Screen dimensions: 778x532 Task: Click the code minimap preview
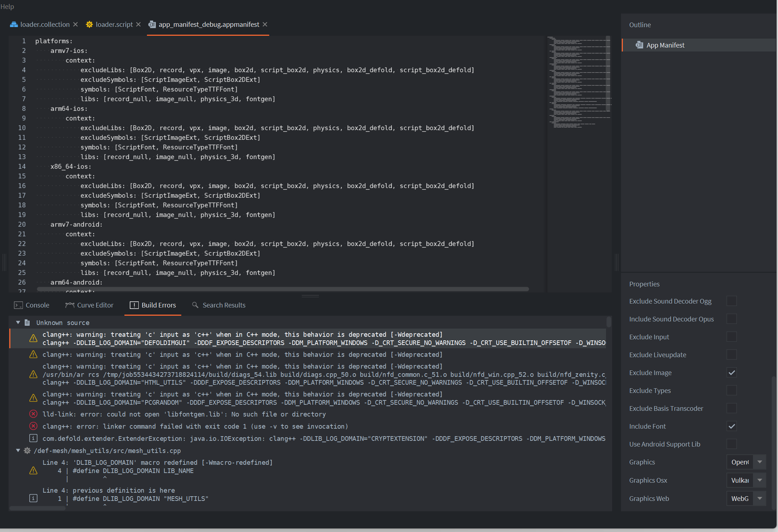[579, 82]
